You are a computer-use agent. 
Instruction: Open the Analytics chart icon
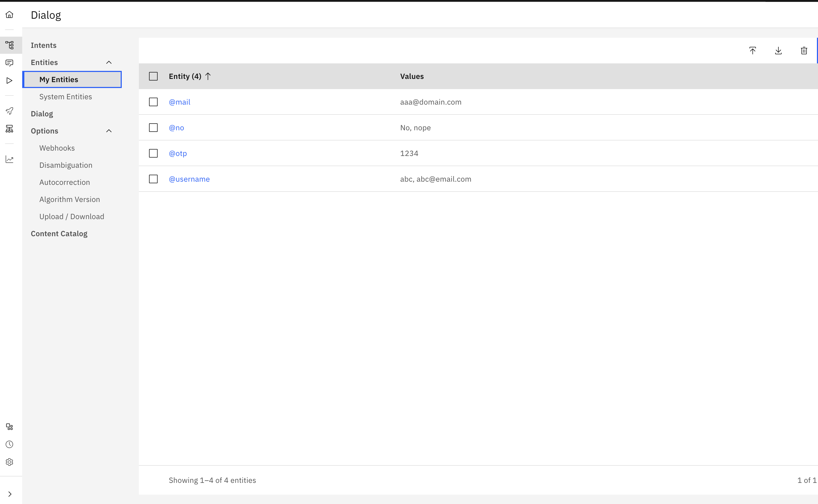click(9, 159)
